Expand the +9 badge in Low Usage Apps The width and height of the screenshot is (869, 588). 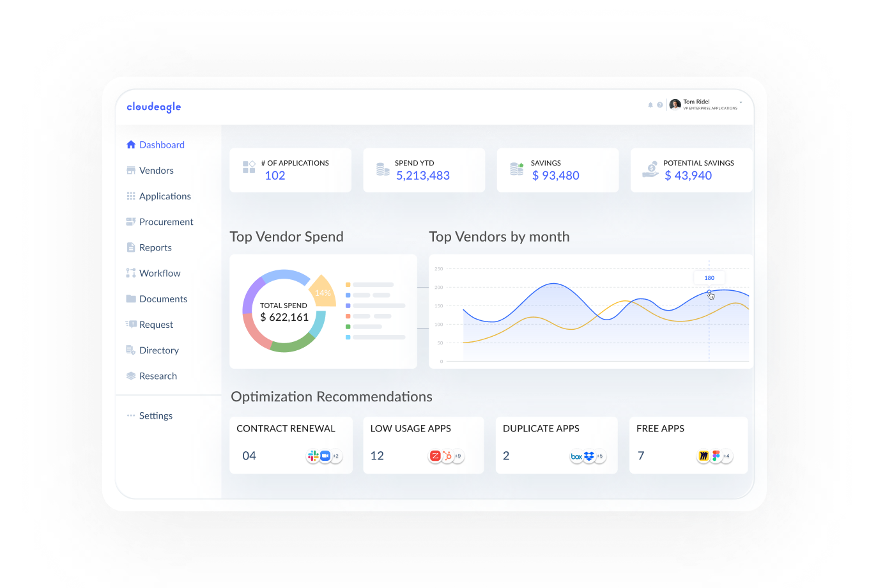(458, 456)
